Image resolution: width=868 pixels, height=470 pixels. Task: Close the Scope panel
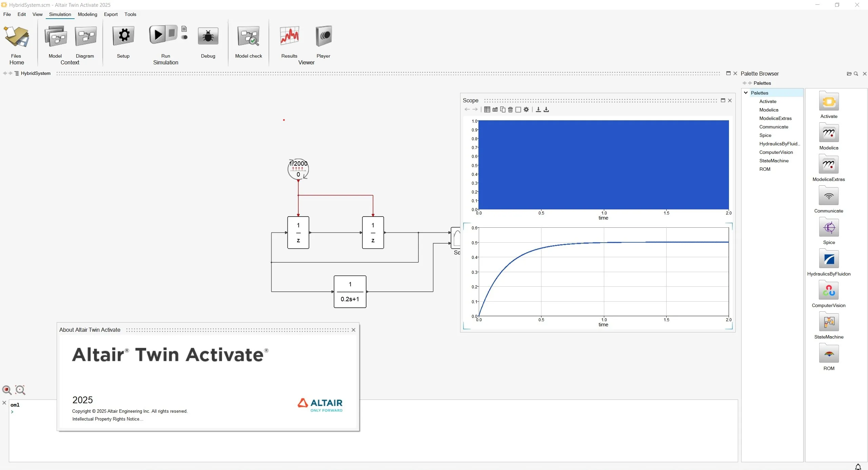point(730,100)
